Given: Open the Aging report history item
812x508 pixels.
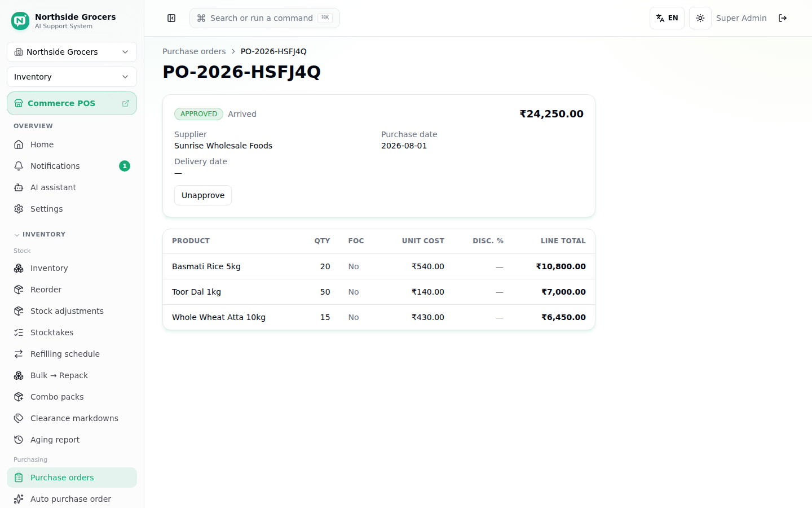Looking at the screenshot, I should pyautogui.click(x=72, y=440).
